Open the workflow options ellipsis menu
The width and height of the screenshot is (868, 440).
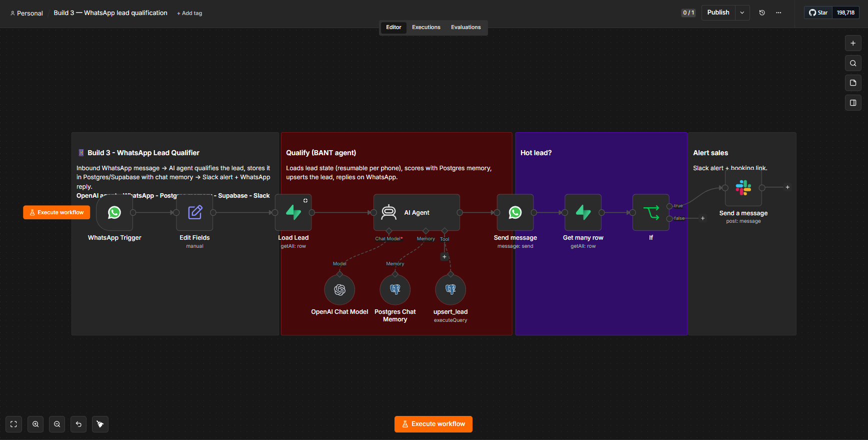[778, 13]
